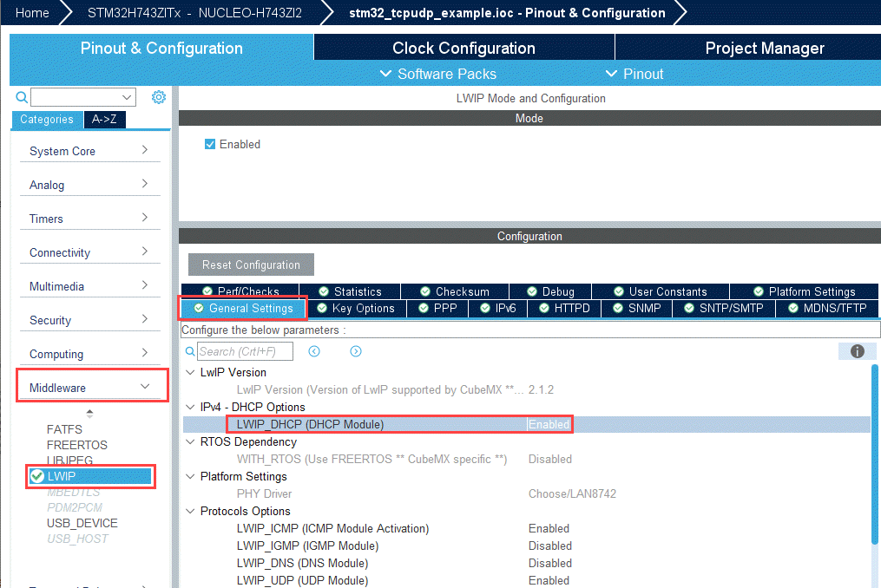Viewport: 881px width, 588px height.
Task: Click Reset Configuration button
Action: (251, 265)
